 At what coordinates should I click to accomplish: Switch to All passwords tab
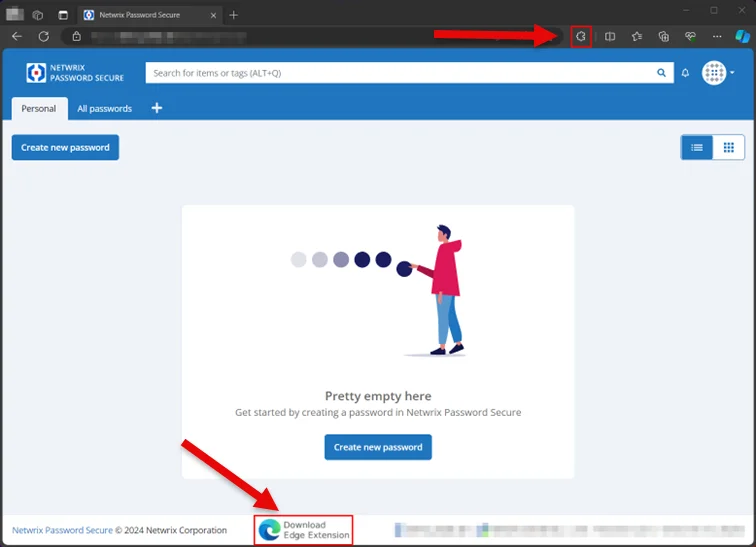(x=105, y=109)
